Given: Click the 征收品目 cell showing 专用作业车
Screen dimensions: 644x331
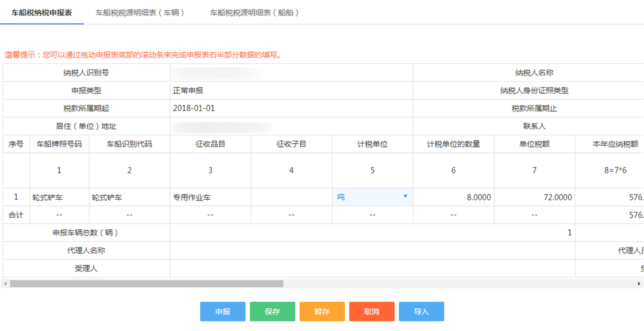Looking at the screenshot, I should point(210,197).
